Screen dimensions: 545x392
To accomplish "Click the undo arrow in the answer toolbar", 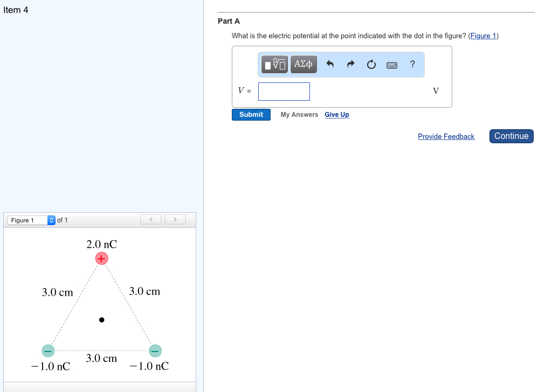I will tap(330, 64).
